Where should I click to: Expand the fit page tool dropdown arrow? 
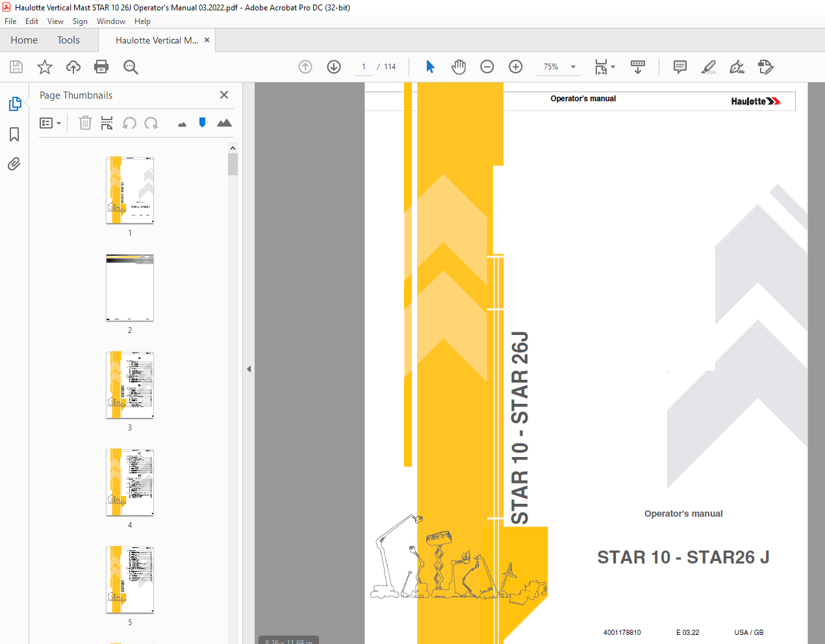pos(613,67)
